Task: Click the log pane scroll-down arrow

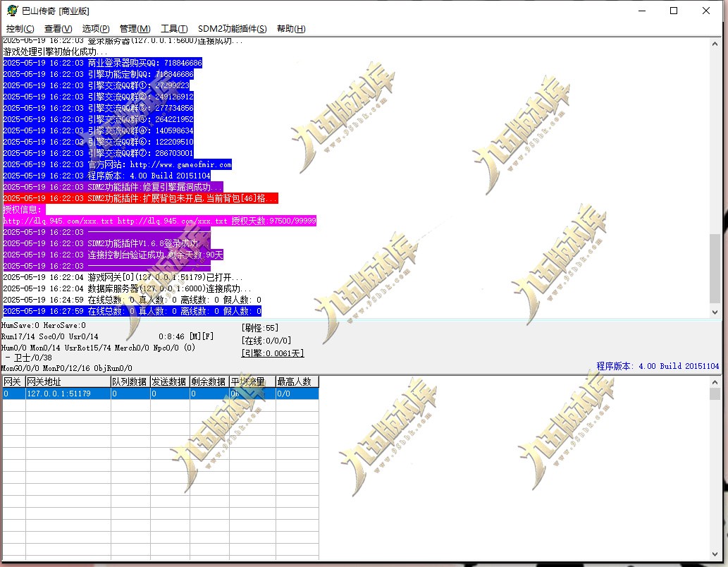Action: pyautogui.click(x=715, y=312)
